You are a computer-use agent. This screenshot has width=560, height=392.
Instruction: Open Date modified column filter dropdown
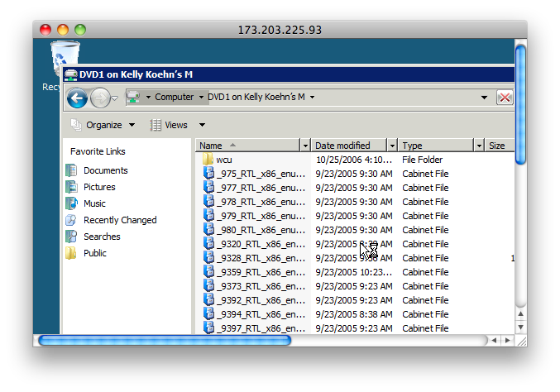393,146
